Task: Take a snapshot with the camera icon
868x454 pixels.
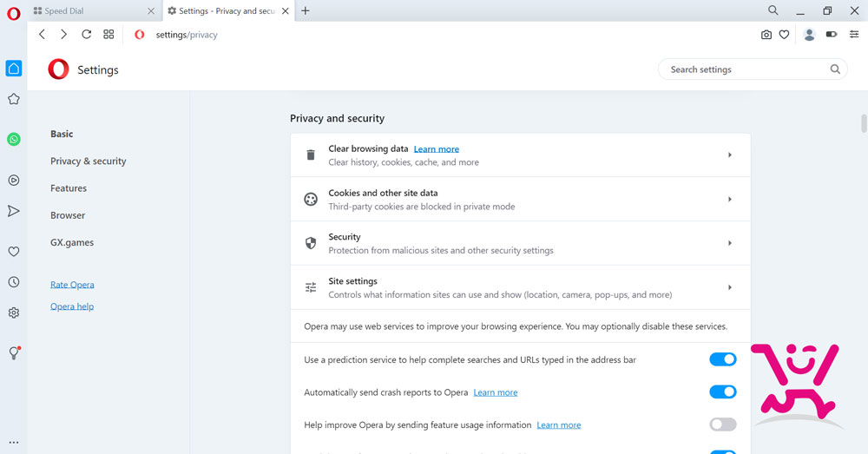Action: 766,35
